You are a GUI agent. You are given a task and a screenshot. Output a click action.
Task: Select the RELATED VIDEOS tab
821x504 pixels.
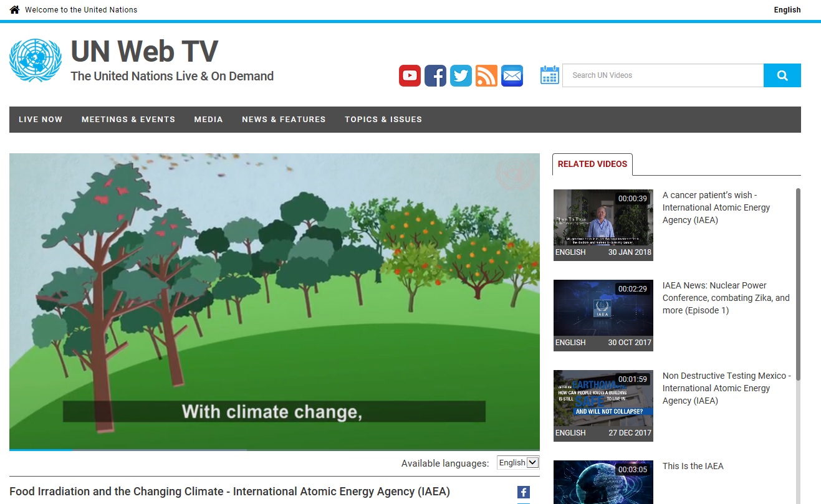coord(592,164)
